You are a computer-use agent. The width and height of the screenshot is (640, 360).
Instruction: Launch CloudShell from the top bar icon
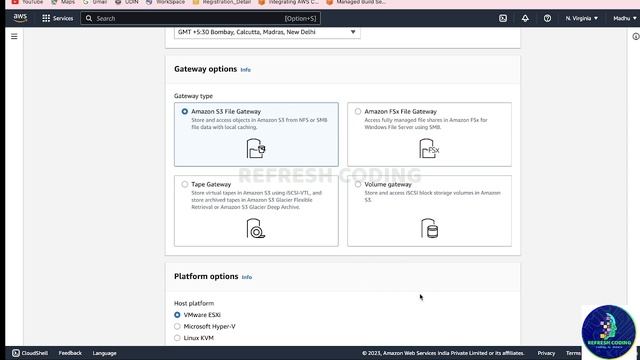pyautogui.click(x=503, y=18)
